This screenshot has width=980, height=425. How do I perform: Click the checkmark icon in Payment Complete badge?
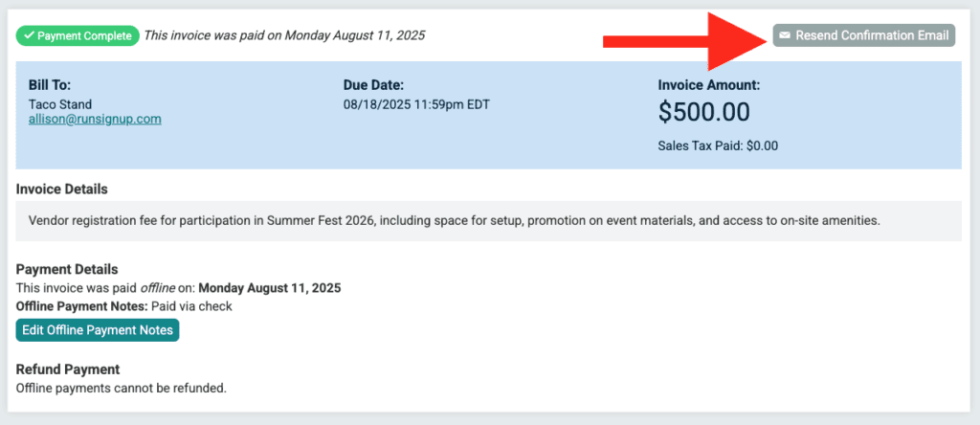point(29,35)
